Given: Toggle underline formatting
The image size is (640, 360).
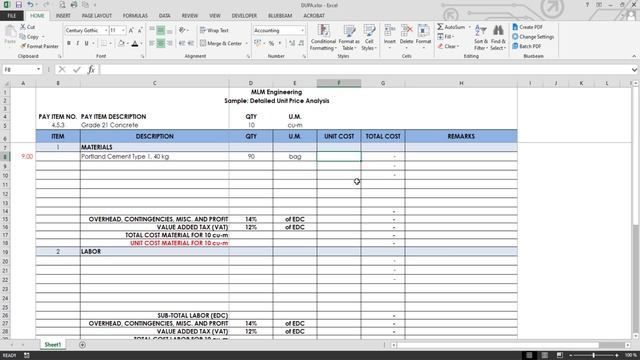Looking at the screenshot, I should 87,43.
